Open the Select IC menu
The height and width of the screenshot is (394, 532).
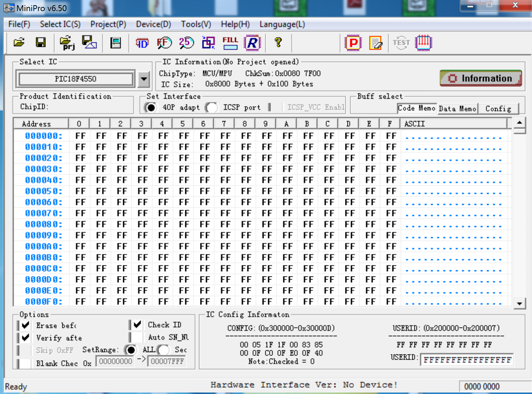[x=60, y=24]
